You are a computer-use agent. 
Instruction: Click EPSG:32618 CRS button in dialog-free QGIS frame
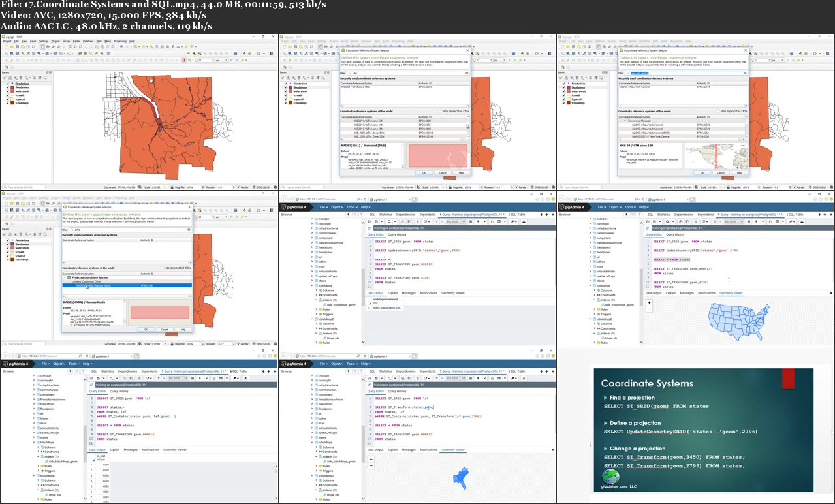261,187
